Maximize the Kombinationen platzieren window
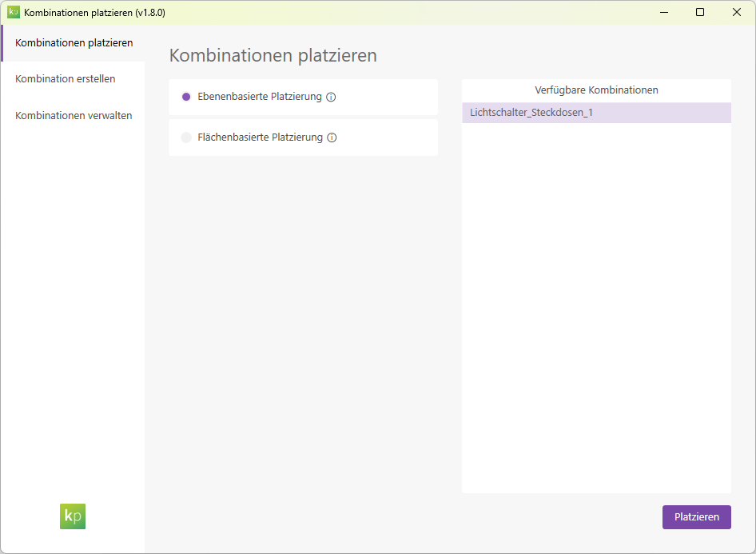The image size is (756, 554). click(x=700, y=12)
